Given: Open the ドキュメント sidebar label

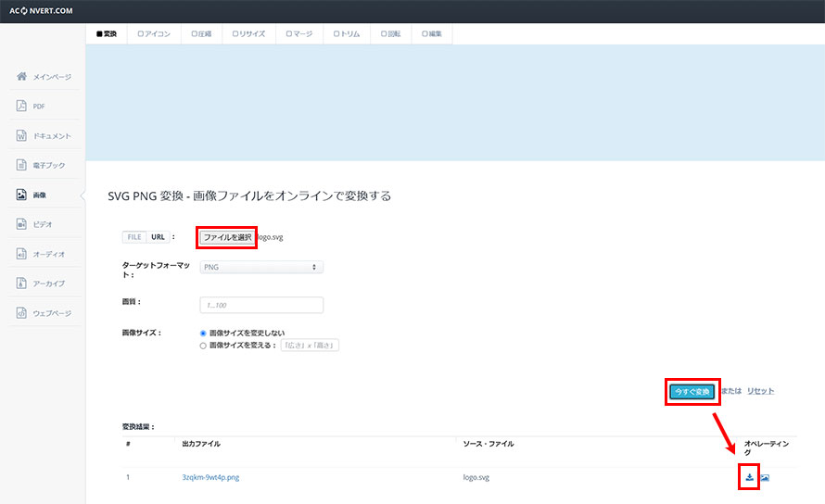Looking at the screenshot, I should (52, 136).
